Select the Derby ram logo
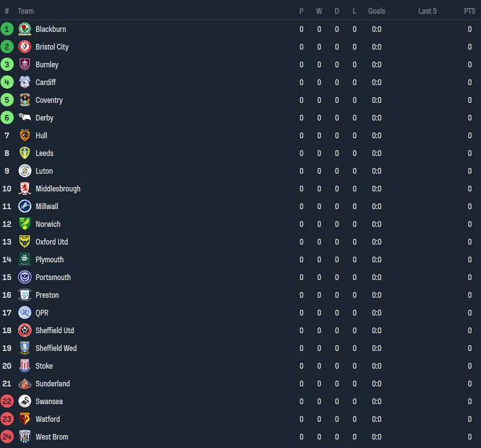The width and height of the screenshot is (481, 448). [25, 118]
